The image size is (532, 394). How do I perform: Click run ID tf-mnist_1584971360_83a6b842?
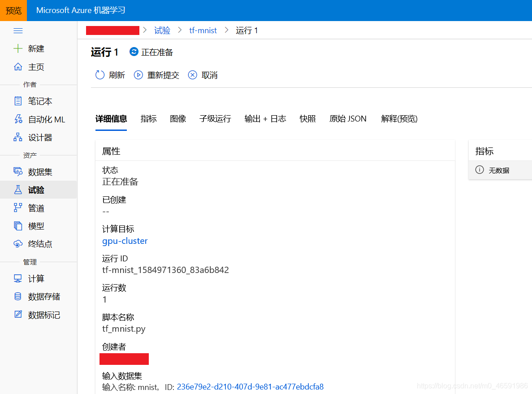click(x=165, y=270)
